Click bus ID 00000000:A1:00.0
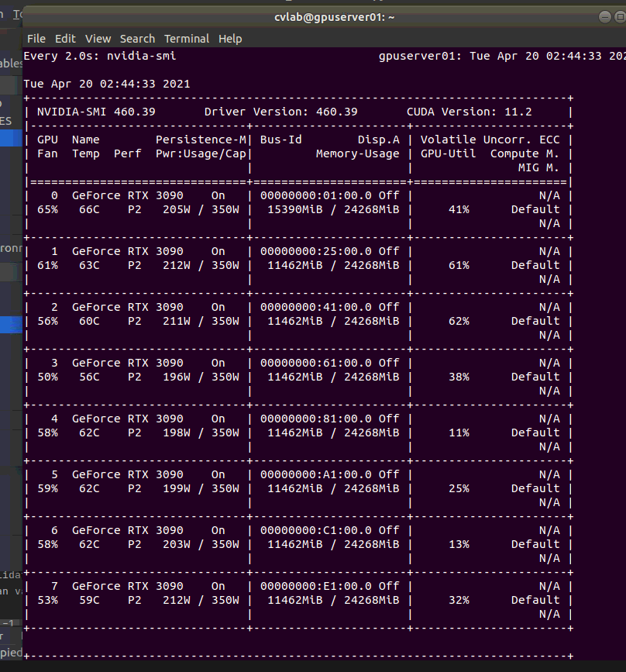The height and width of the screenshot is (672, 626). [x=316, y=474]
